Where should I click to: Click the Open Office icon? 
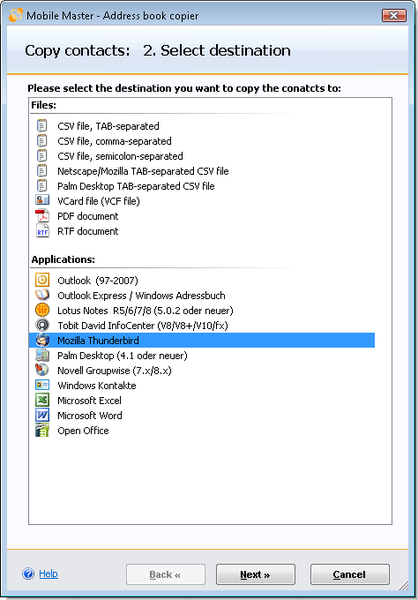[x=42, y=430]
